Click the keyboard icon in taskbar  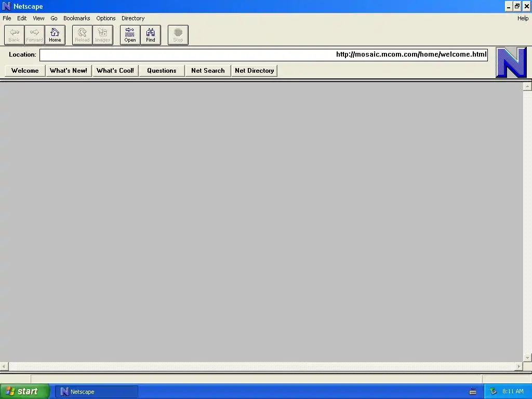[473, 392]
